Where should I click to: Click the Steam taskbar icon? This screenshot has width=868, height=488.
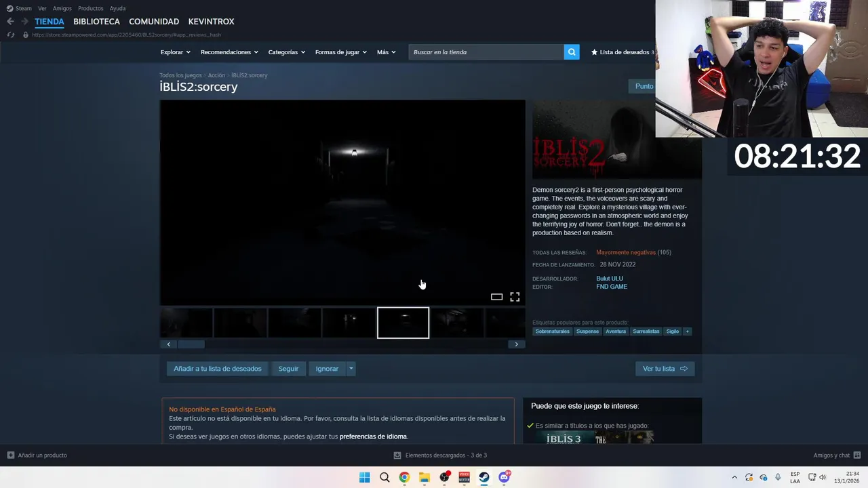coord(484,477)
